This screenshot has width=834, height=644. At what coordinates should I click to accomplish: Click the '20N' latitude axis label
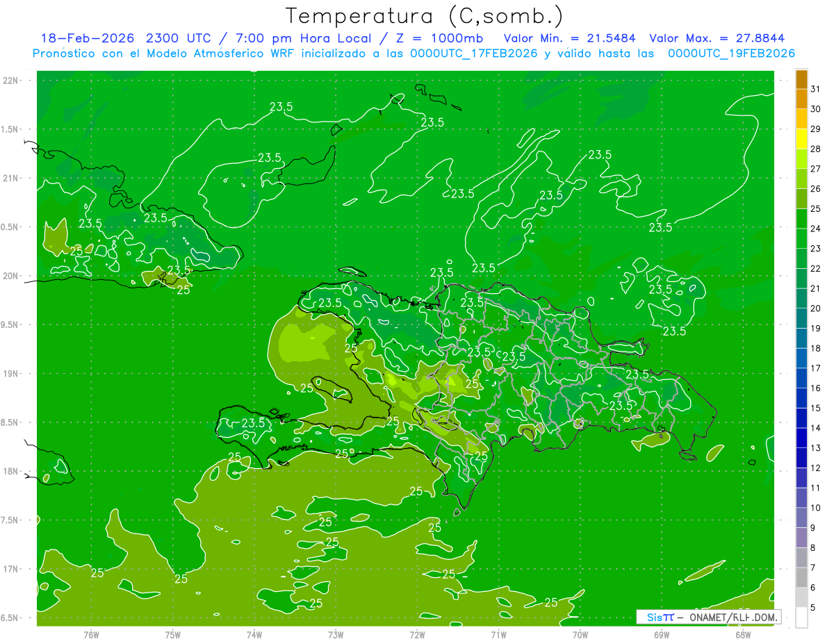[x=10, y=276]
